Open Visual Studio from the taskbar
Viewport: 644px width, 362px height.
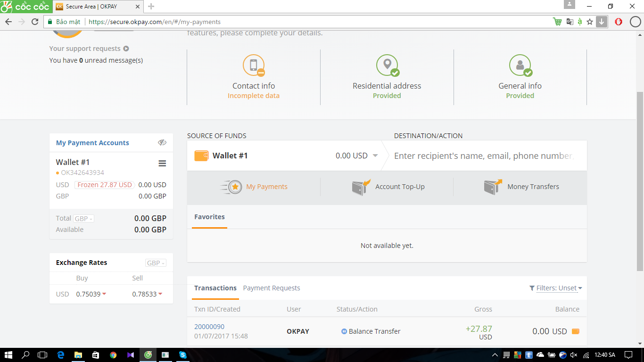coord(131,354)
